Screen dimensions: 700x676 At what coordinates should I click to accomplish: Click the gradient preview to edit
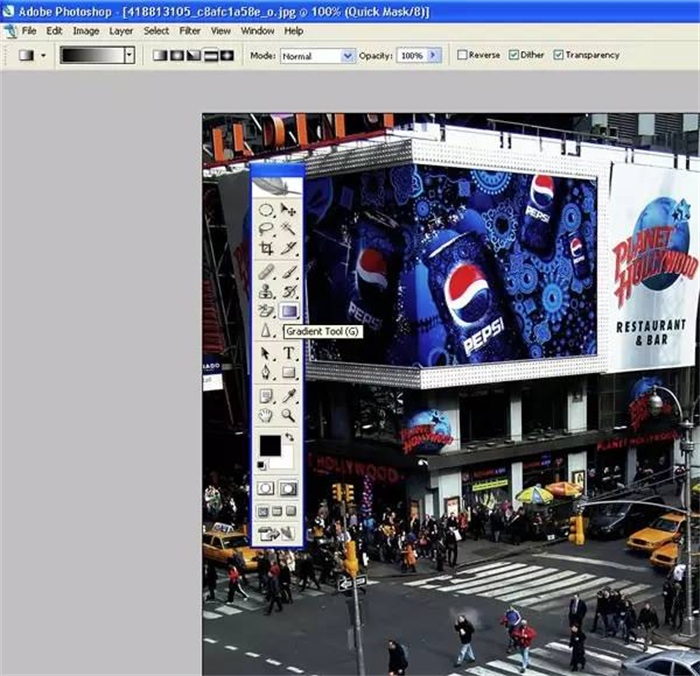[x=92, y=55]
